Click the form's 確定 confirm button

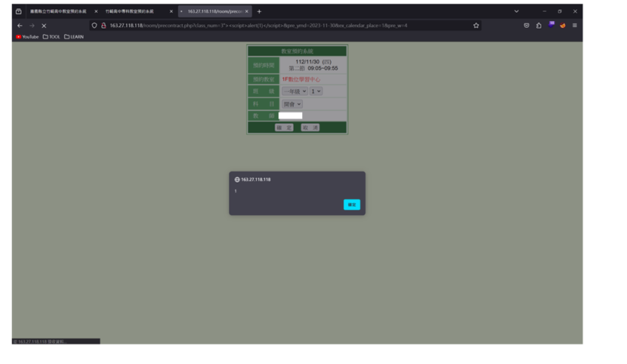coord(284,128)
